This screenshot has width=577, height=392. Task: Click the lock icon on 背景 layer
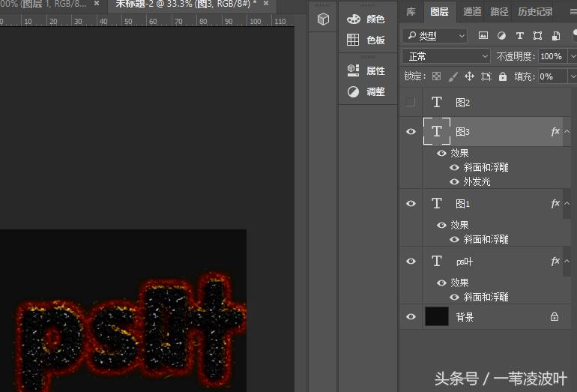[555, 316]
